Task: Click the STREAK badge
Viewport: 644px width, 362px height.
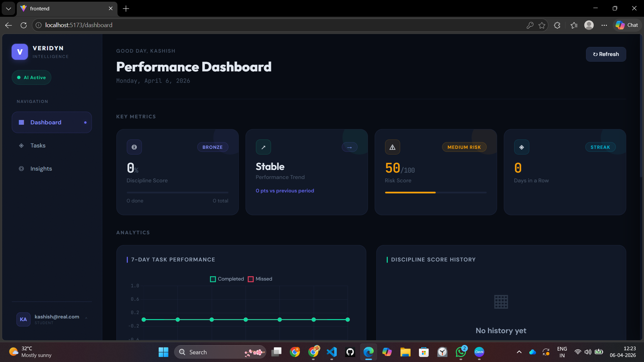Action: [600, 147]
